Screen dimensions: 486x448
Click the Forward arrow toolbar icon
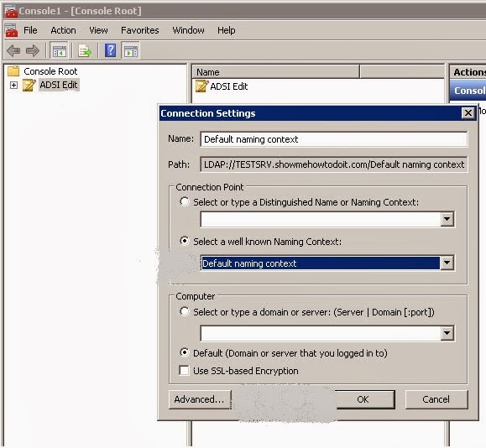point(33,50)
